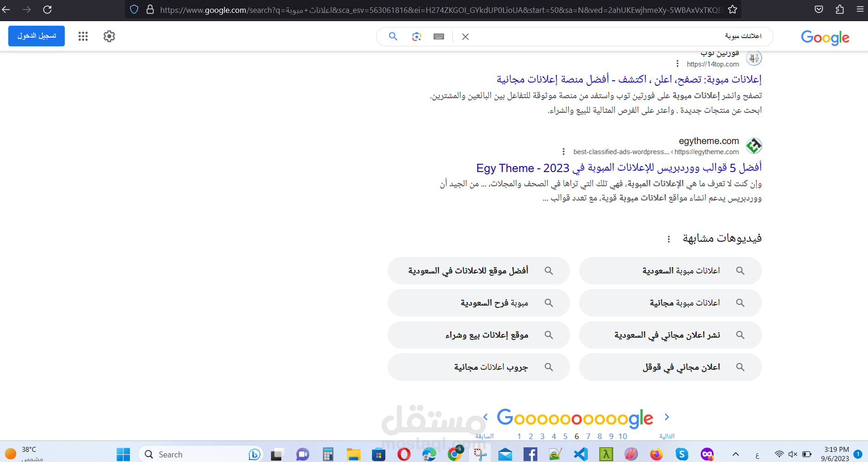Show hidden system tray icons
868x462 pixels.
click(736, 454)
